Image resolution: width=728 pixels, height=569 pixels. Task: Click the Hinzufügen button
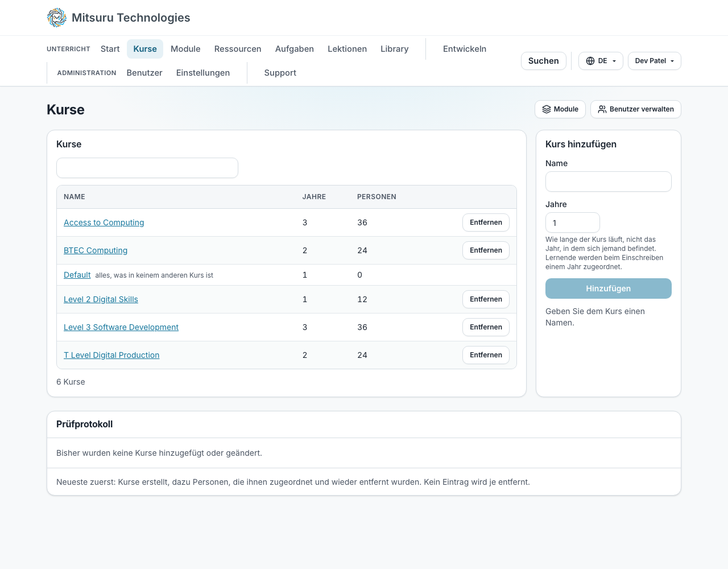click(609, 288)
